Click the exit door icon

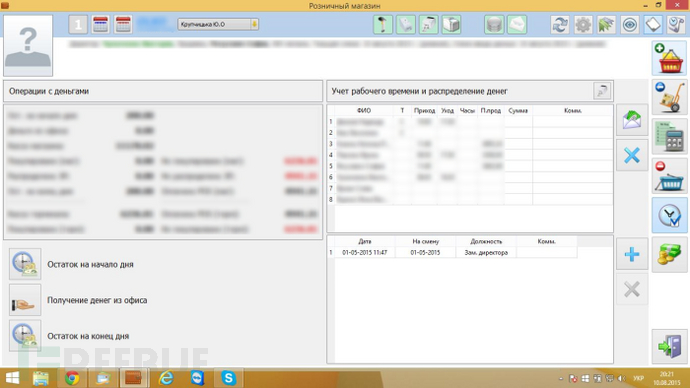[x=669, y=346]
